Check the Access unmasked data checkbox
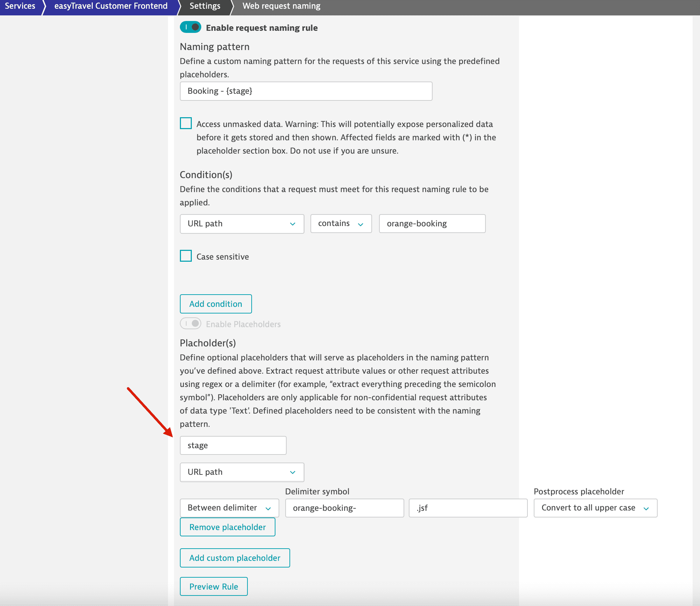Image resolution: width=700 pixels, height=606 pixels. pyautogui.click(x=186, y=124)
